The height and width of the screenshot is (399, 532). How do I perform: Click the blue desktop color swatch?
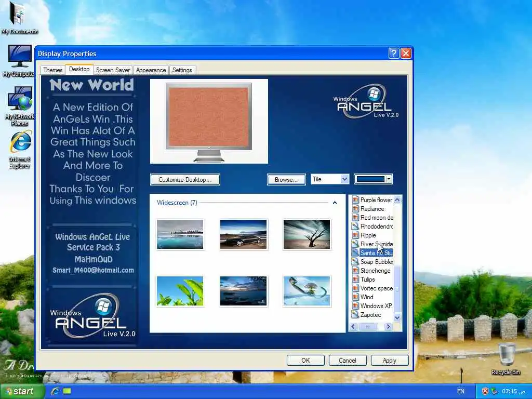pyautogui.click(x=370, y=179)
